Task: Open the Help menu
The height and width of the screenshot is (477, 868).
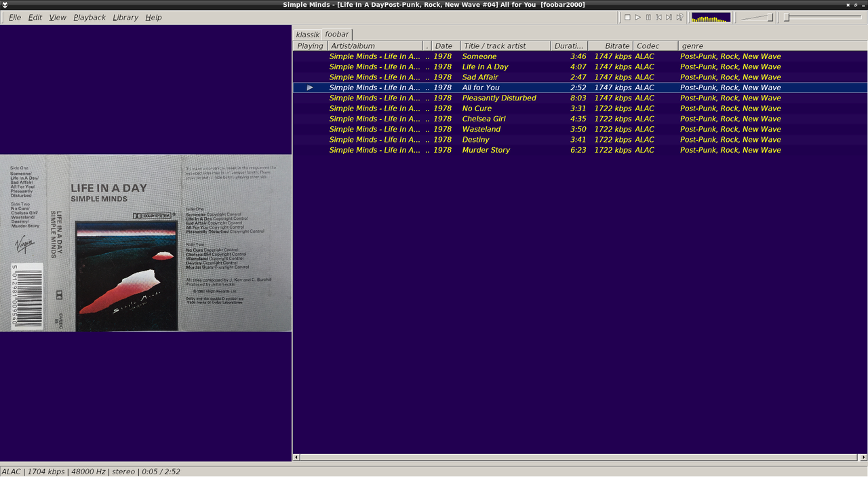Action: click(153, 17)
